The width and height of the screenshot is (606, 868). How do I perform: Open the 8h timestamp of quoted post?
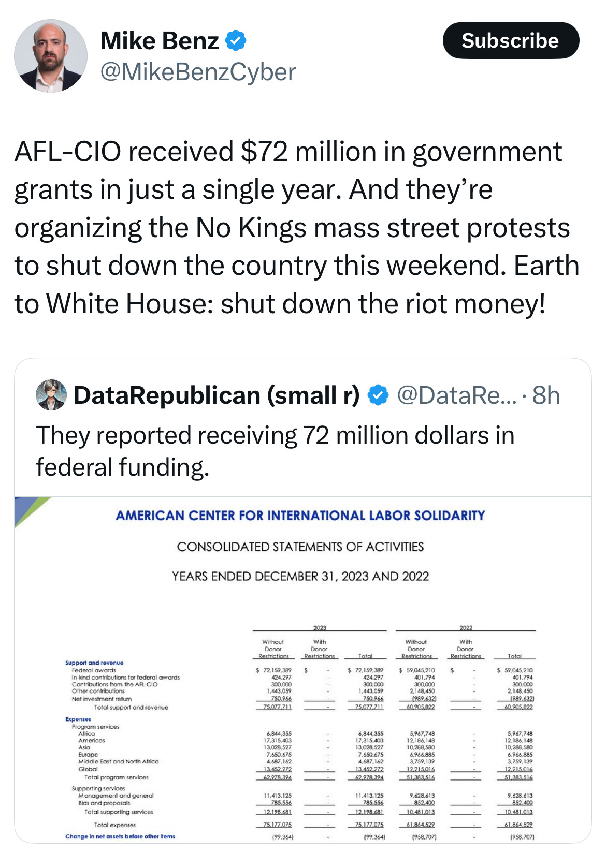point(546,395)
